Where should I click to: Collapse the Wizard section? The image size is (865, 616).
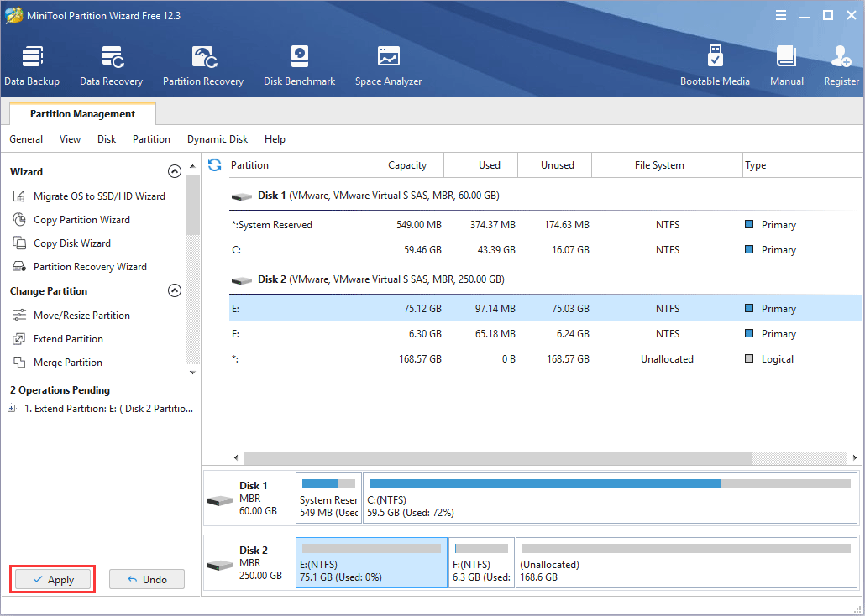click(175, 171)
